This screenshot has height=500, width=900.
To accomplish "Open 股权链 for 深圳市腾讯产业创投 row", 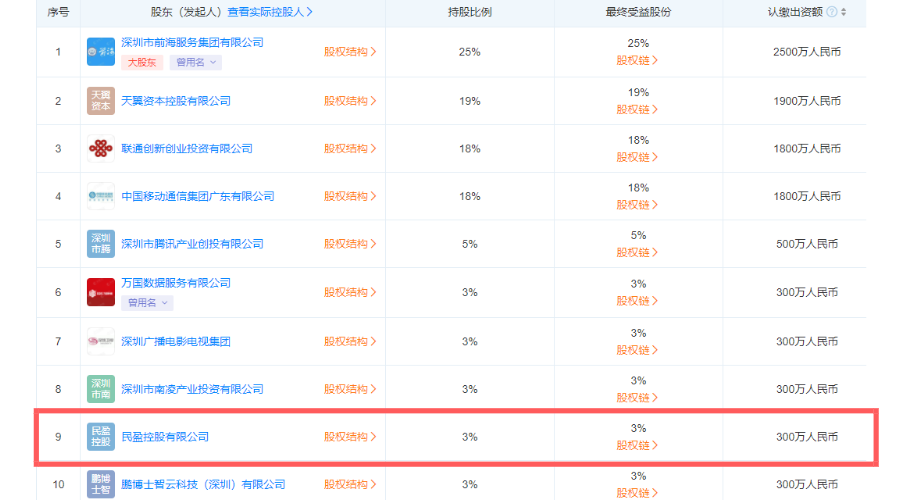I will point(637,253).
